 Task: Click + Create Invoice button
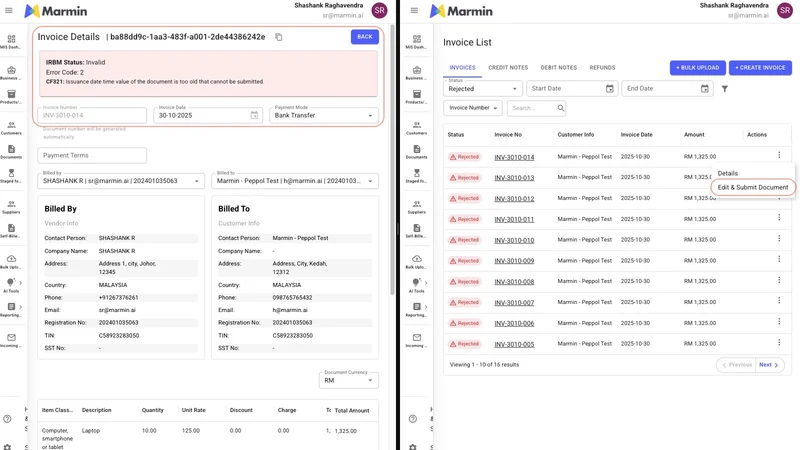coord(760,67)
